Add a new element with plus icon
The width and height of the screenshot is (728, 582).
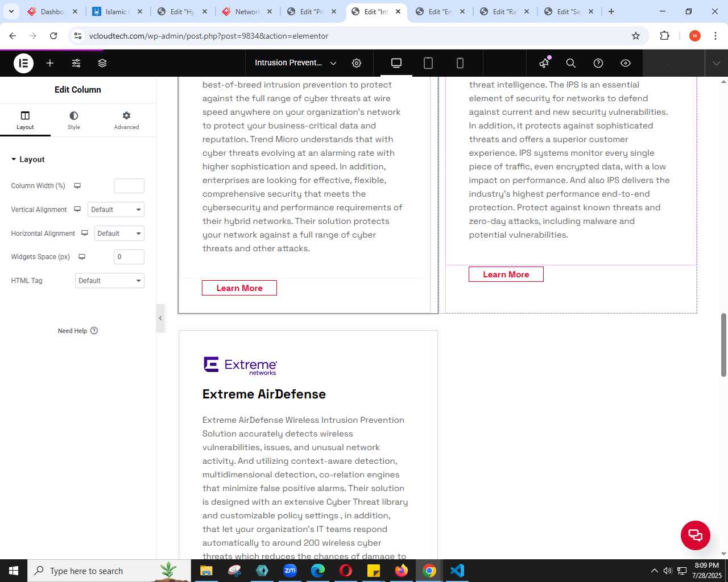click(50, 63)
